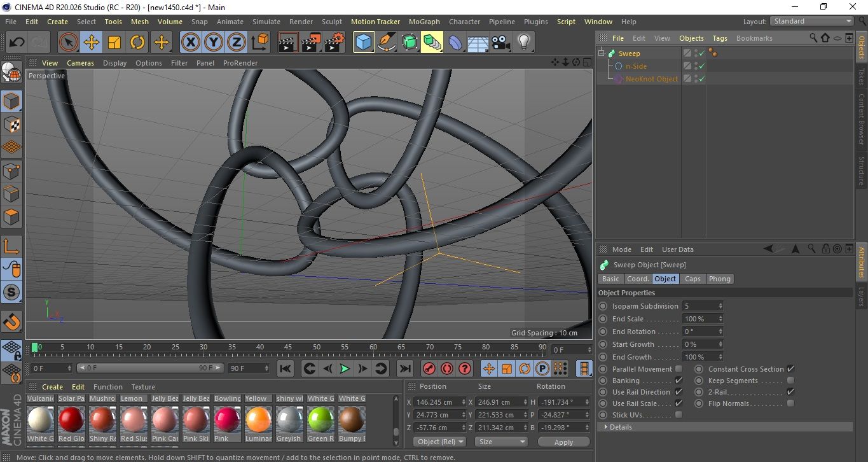Open the MoGraph menu
Screen dimensions: 868x462
(x=424, y=22)
